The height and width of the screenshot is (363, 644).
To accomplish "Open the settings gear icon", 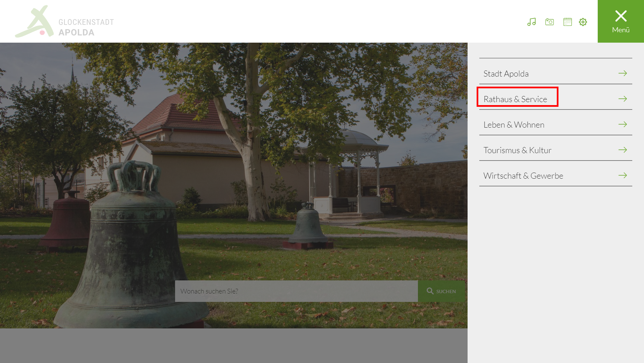I will click(583, 22).
